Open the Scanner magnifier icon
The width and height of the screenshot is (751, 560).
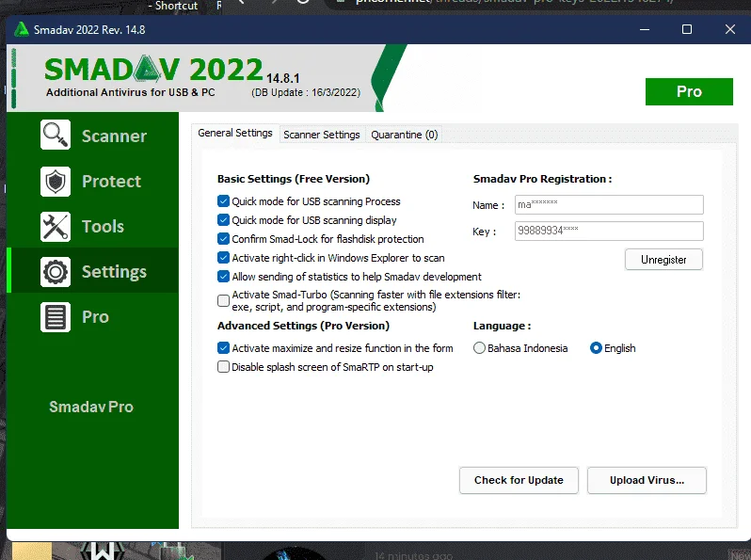[56, 136]
